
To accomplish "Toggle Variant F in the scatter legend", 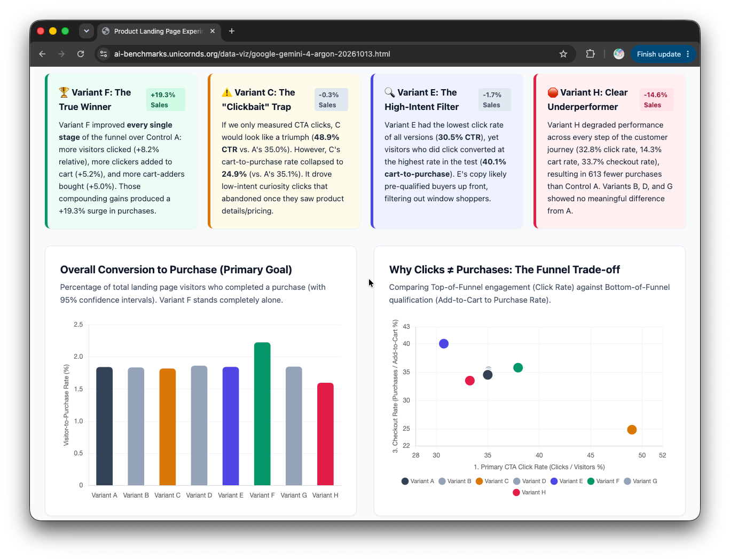I will tap(603, 481).
